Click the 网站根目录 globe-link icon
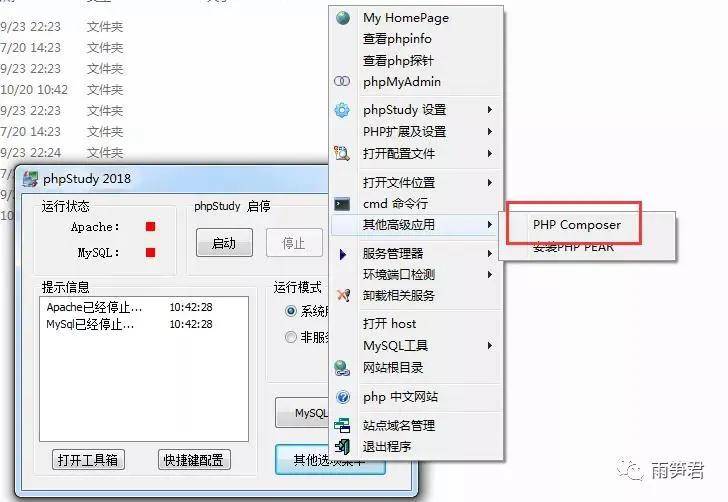The width and height of the screenshot is (728, 502). pos(342,368)
